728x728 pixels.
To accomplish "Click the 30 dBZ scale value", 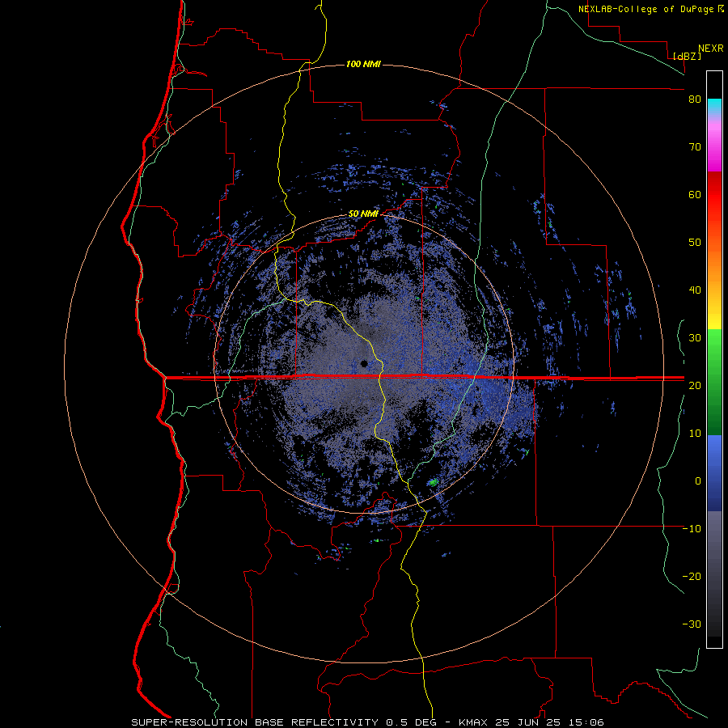I will point(695,337).
